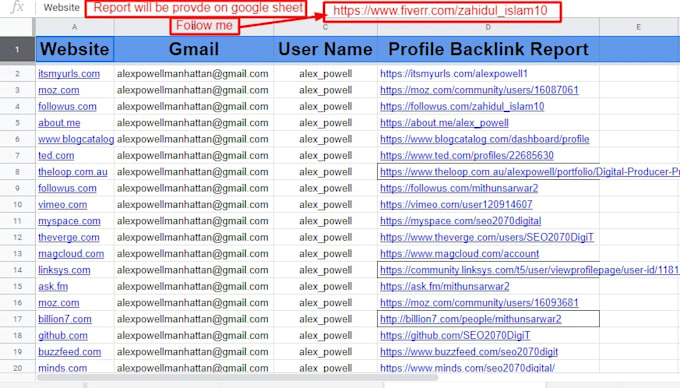Click the www.blogcatalog website link
The image size is (680, 388).
(76, 139)
